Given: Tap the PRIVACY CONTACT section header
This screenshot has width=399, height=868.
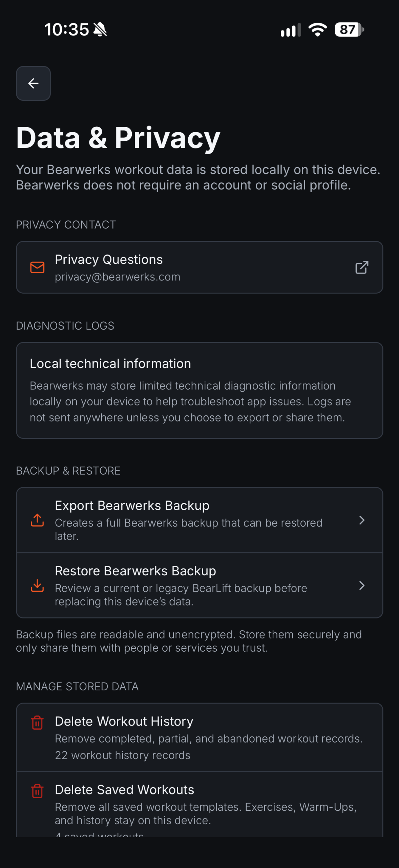Looking at the screenshot, I should (66, 224).
